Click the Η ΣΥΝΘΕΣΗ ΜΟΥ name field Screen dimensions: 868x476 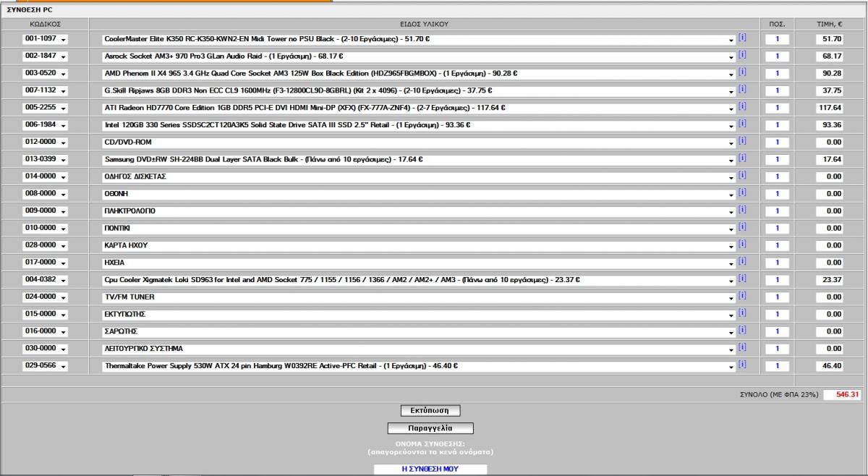click(x=430, y=469)
